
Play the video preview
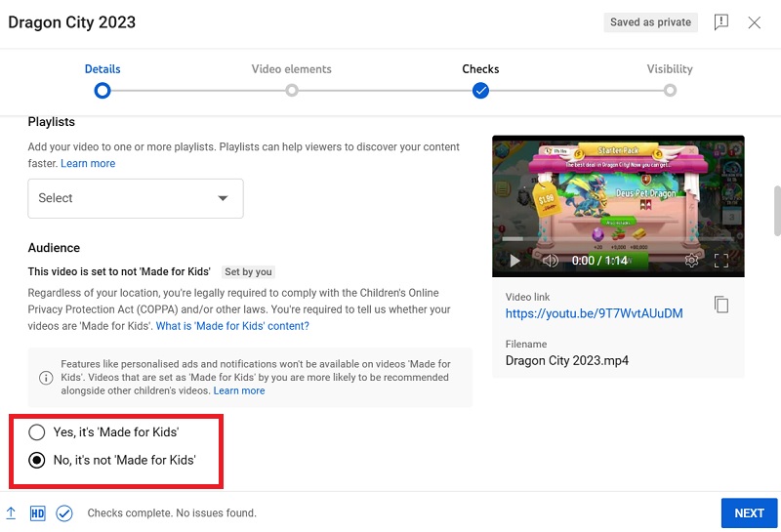pyautogui.click(x=514, y=261)
